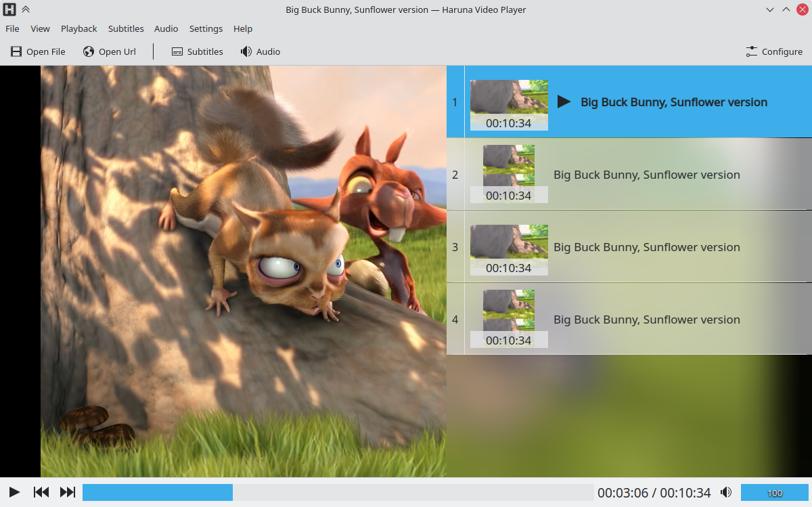This screenshot has height=507, width=812.
Task: Mute audio with the speaker icon
Action: coord(726,492)
